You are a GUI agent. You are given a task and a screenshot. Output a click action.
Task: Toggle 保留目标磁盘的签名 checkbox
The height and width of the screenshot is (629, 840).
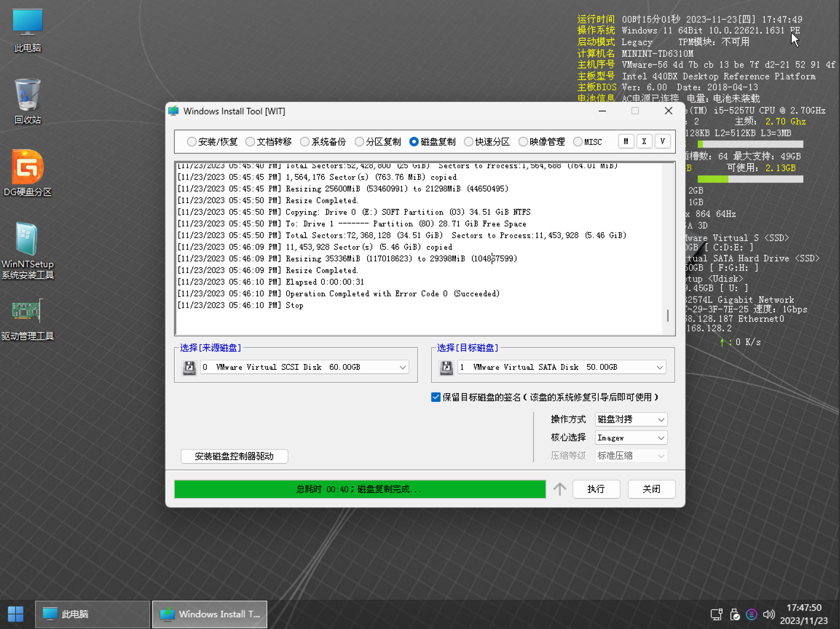(x=436, y=397)
